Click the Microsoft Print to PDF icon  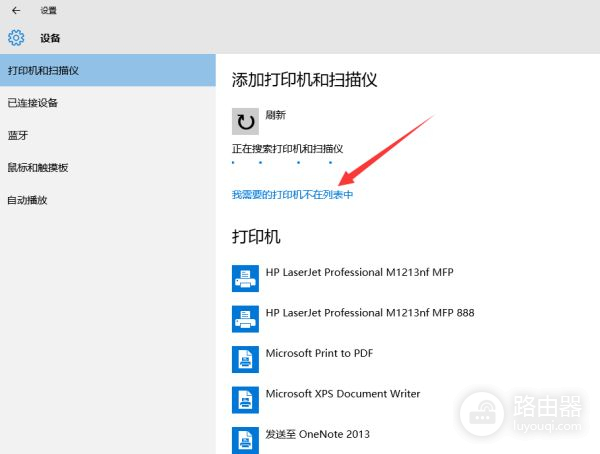click(x=245, y=359)
